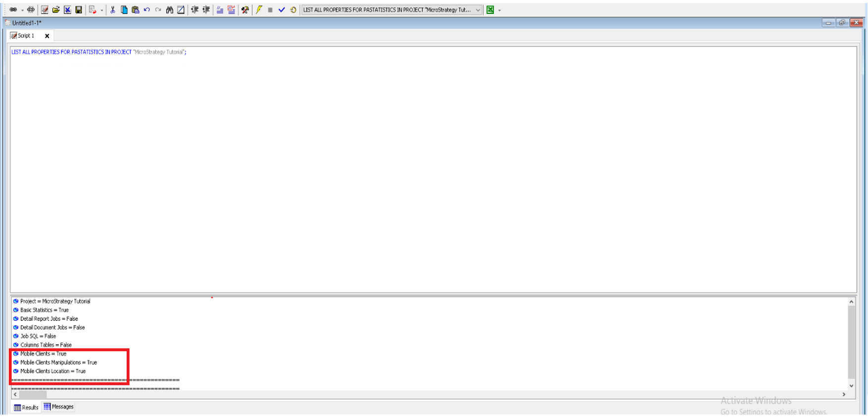
Task: Close the Script 1 tab
Action: pyautogui.click(x=47, y=36)
